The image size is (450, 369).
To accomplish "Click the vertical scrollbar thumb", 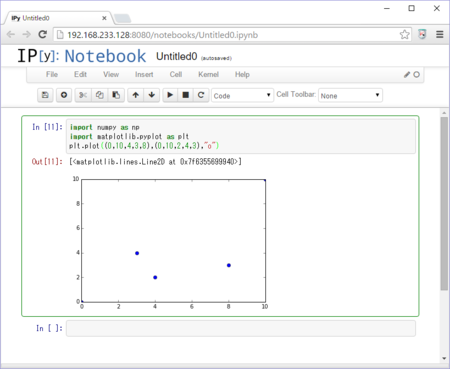I will click(444, 203).
